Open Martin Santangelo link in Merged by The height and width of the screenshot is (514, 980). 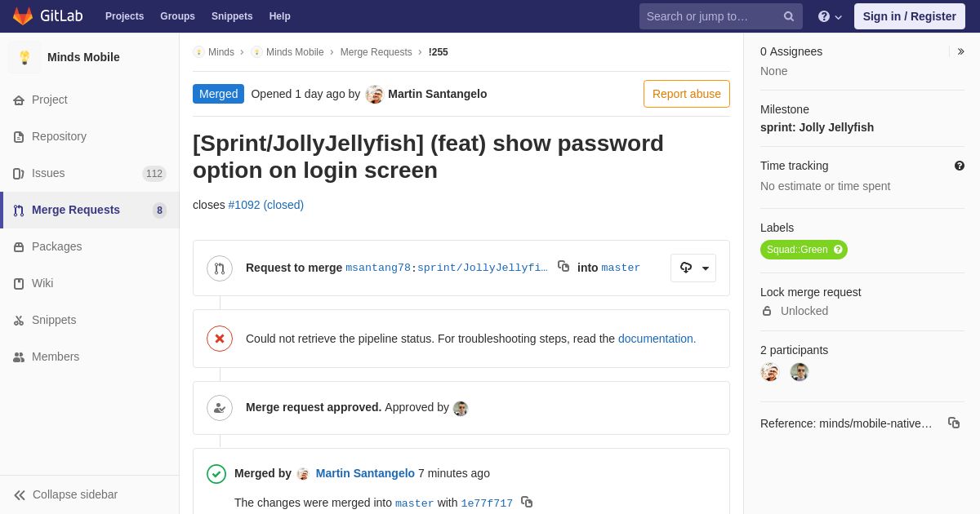tap(365, 473)
